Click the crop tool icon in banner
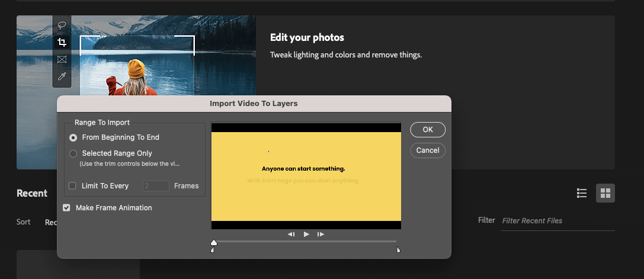644x279 pixels. [x=62, y=42]
